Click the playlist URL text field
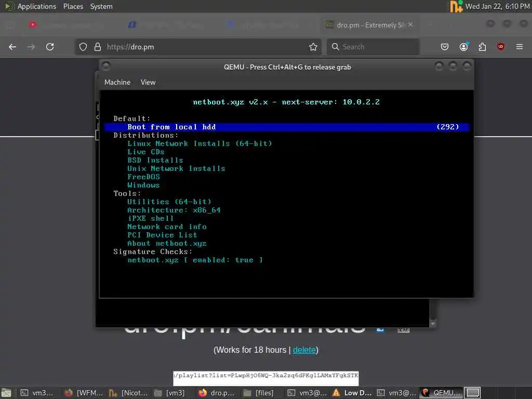 point(266,378)
